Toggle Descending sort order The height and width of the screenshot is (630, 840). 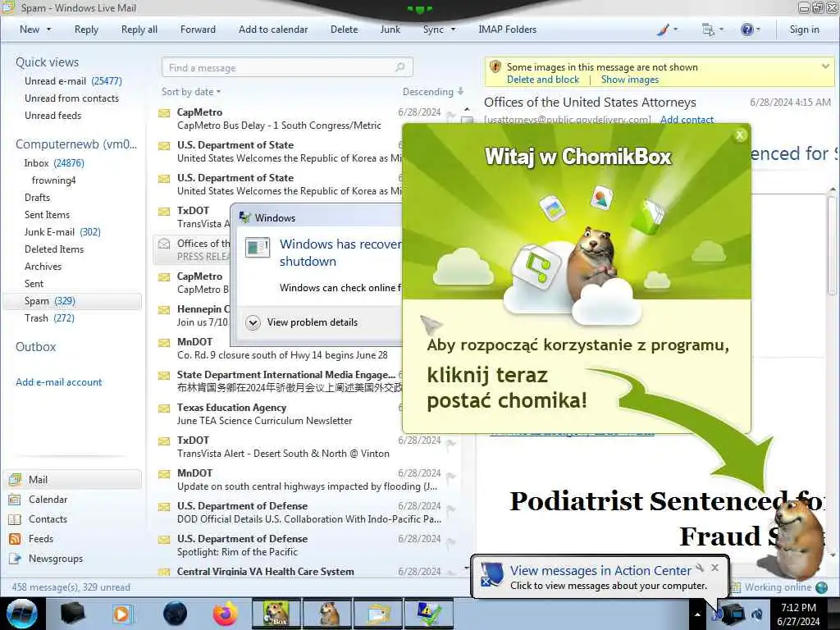coord(433,92)
